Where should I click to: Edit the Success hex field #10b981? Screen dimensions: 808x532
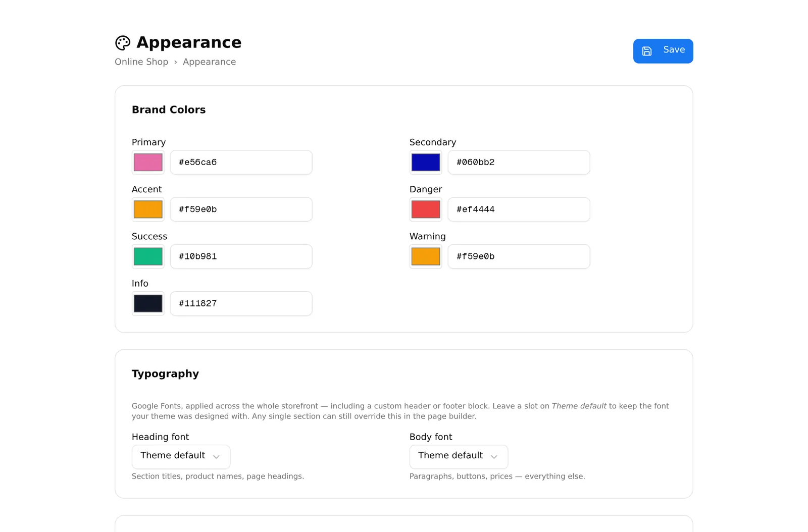[x=241, y=256]
